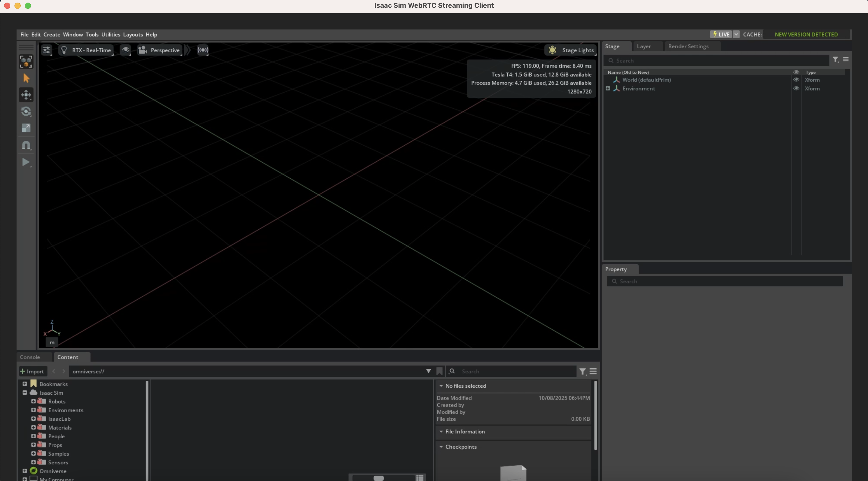Screen dimensions: 868x481
Task: Click the thumbnail size slider in Content browser
Action: click(378, 478)
